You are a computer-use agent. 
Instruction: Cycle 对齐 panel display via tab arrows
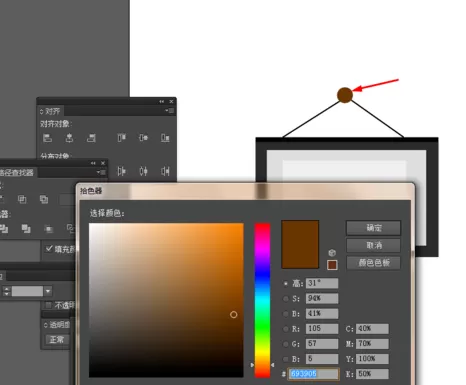pyautogui.click(x=42, y=111)
